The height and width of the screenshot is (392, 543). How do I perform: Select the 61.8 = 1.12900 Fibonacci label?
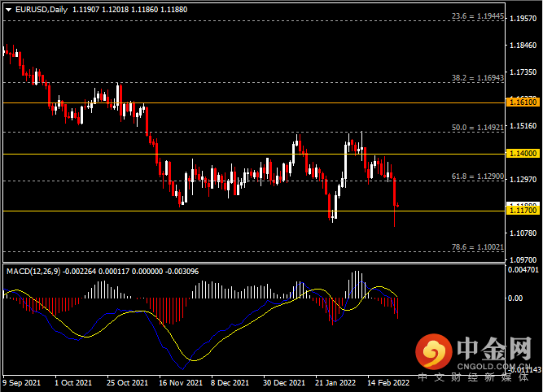pos(478,176)
